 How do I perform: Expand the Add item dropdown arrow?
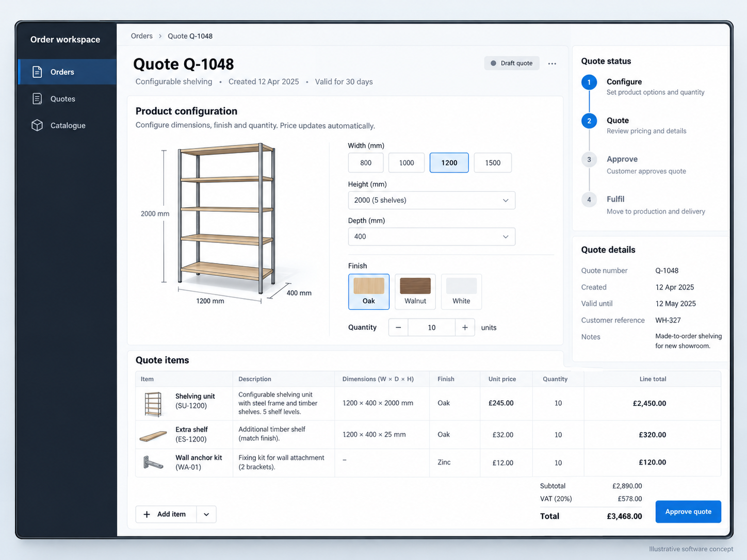tap(206, 514)
